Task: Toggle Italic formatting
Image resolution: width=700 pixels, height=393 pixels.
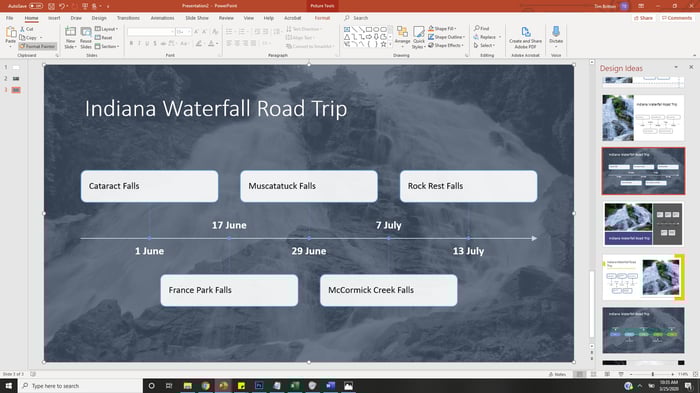Action: coord(139,43)
